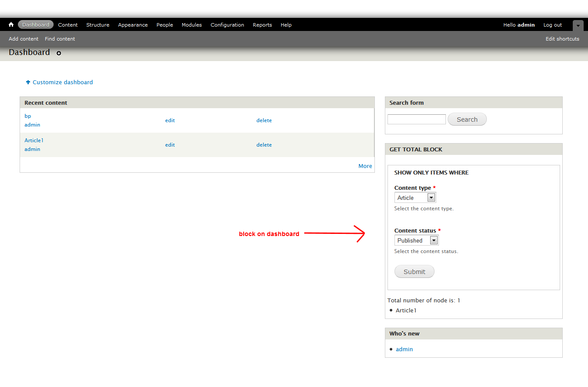Select the Appearance menu item
This screenshot has width=588, height=387.
[133, 25]
